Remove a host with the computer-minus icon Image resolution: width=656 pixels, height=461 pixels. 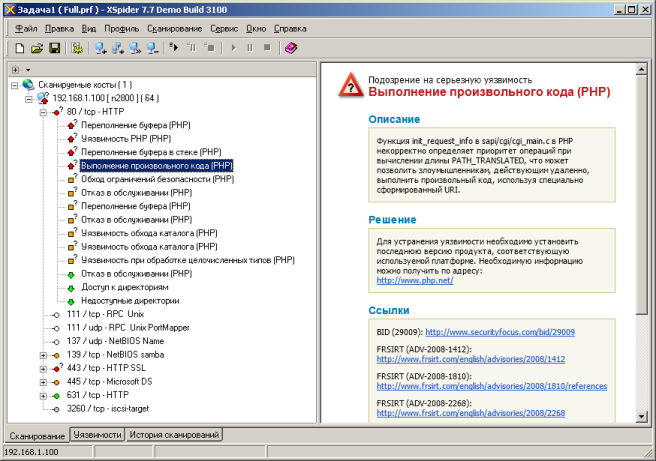click(x=152, y=48)
